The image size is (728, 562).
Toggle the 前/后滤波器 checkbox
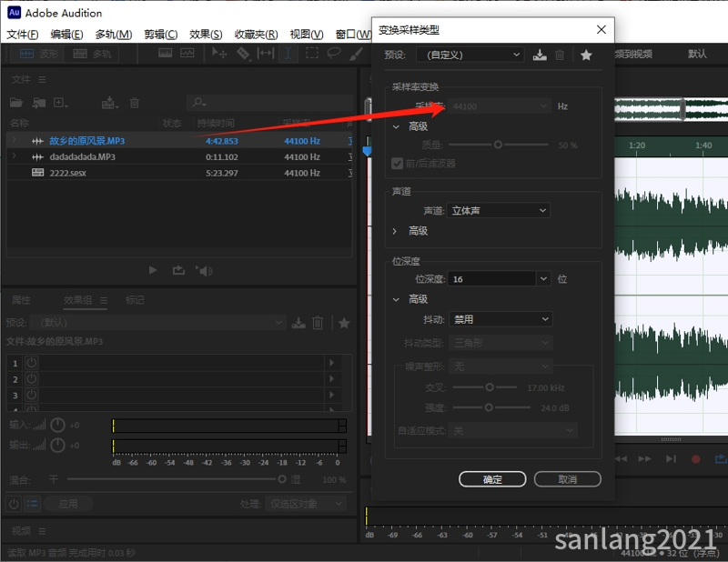click(397, 164)
